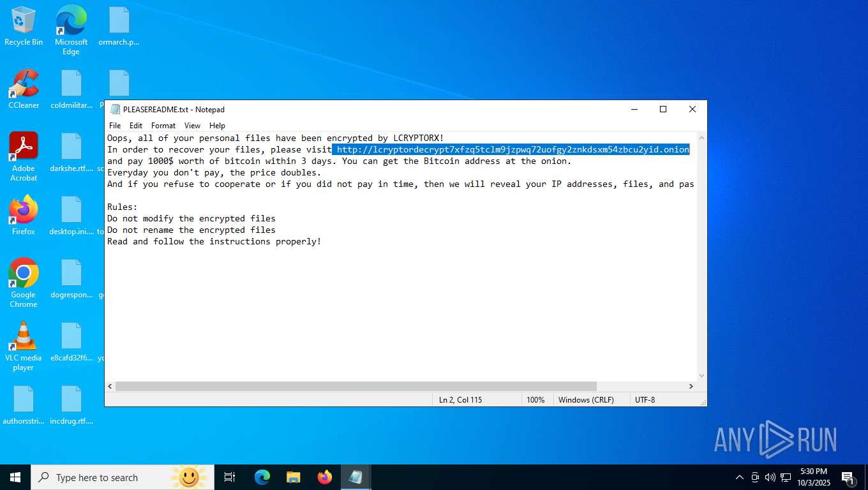Viewport: 868px width, 490px height.
Task: Open the Recycle Bin desktop icon
Action: 24,26
